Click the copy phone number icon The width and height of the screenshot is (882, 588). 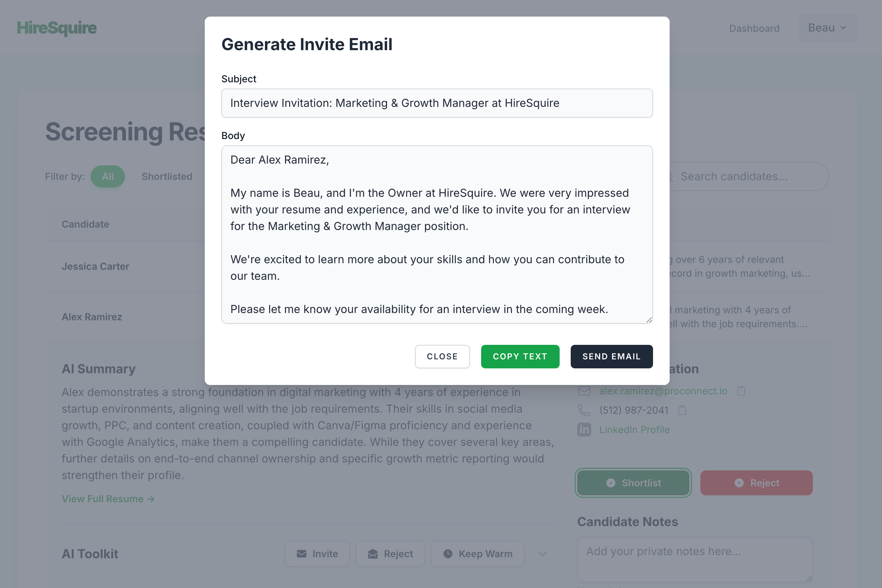pos(682,410)
